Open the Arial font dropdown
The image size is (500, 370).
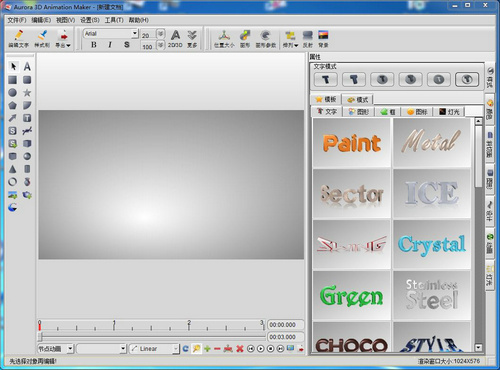pyautogui.click(x=135, y=33)
